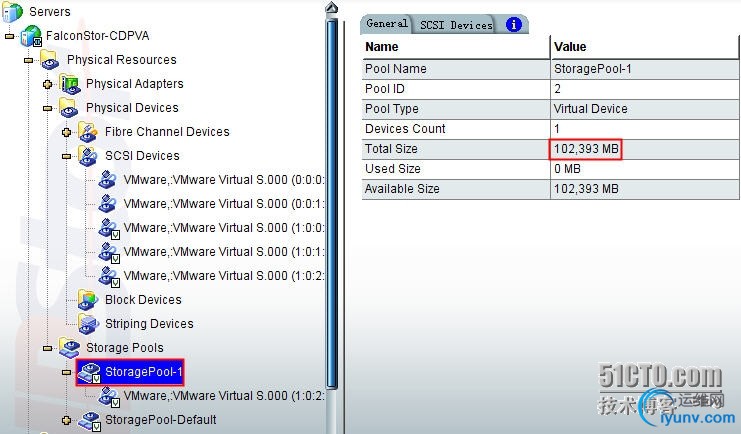Click the disk icon for SCSI Devices device (1:0:2
The image size is (741, 434).
[109, 277]
